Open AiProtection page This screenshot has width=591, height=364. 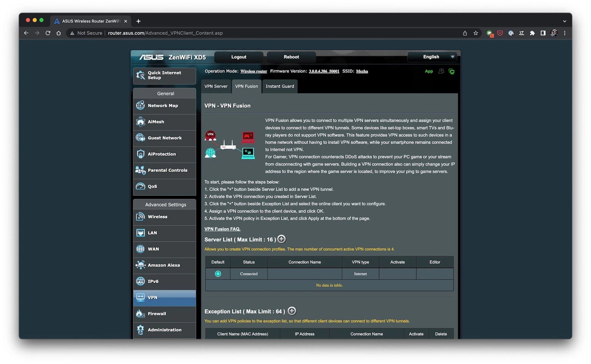[x=164, y=154]
